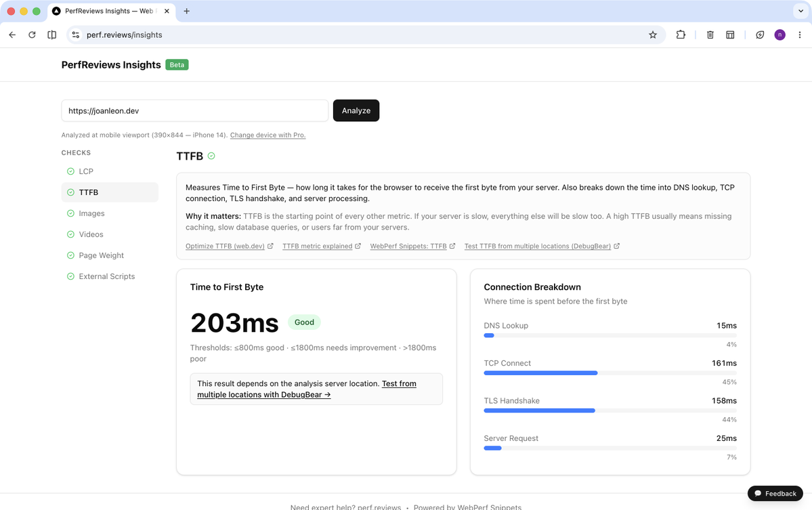Image resolution: width=812 pixels, height=510 pixels.
Task: Expand the tab search dropdown arrow
Action: point(800,11)
